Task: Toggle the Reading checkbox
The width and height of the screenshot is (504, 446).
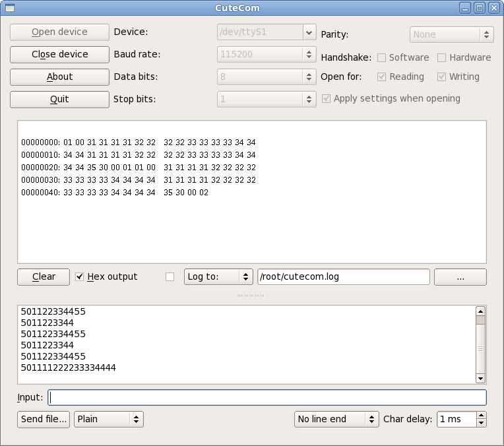Action: coord(381,77)
